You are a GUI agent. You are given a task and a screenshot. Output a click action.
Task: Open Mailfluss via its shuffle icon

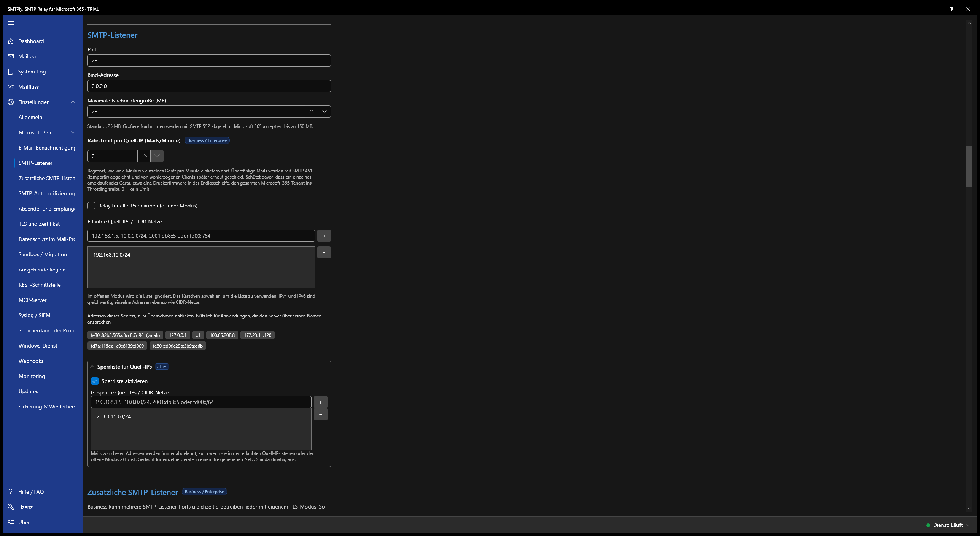(x=11, y=87)
